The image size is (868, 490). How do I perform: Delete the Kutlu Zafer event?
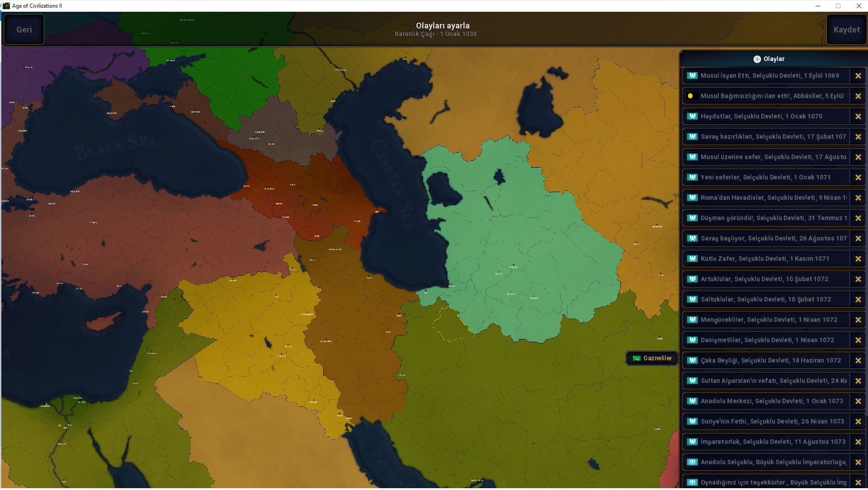coord(858,259)
